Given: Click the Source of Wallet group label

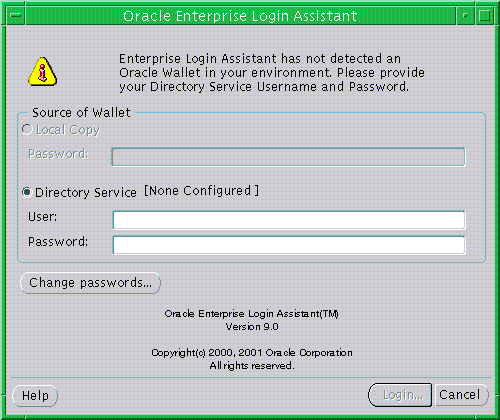Looking at the screenshot, I should click(x=81, y=113).
